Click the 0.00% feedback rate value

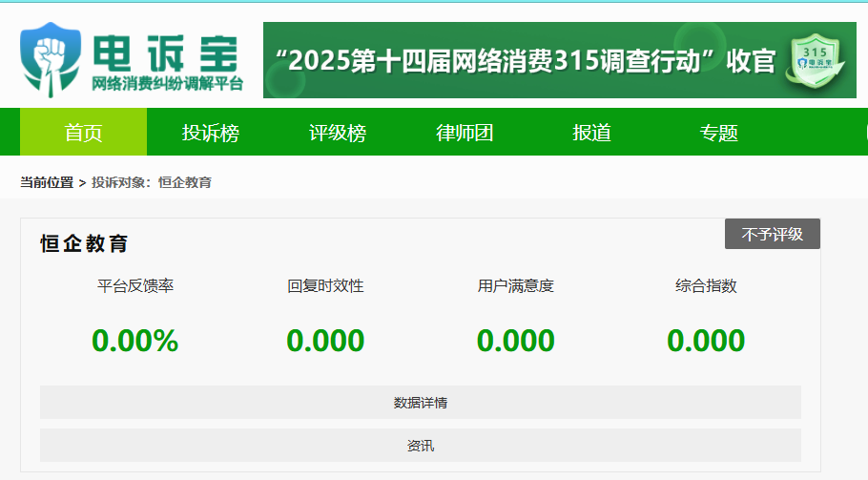point(135,341)
